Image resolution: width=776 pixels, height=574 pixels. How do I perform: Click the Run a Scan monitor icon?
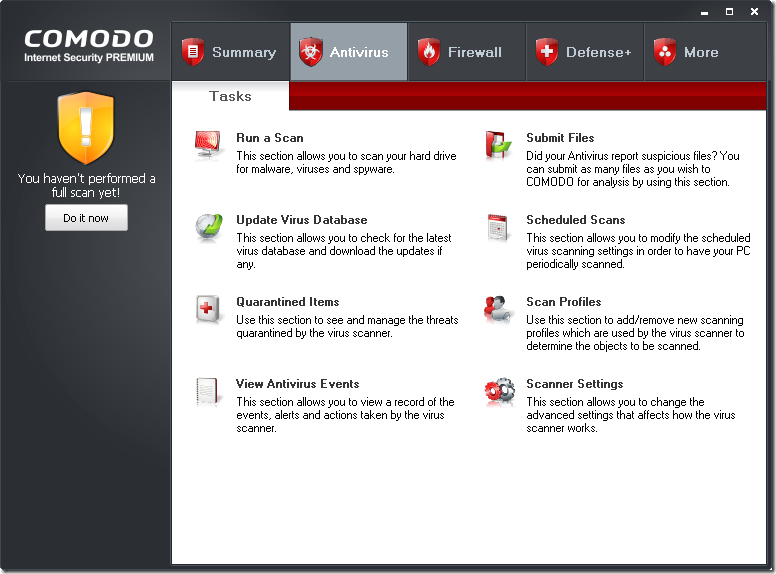coord(208,144)
